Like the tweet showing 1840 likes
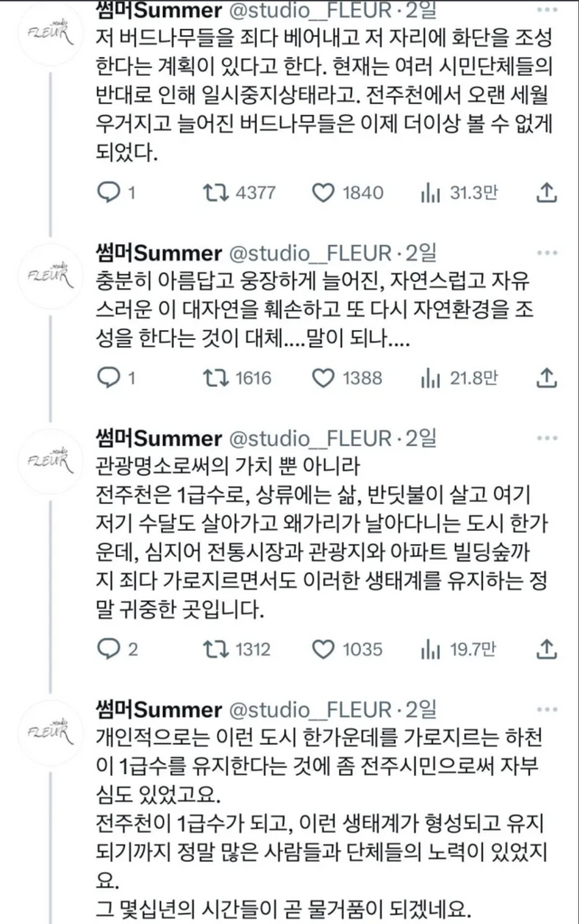The height and width of the screenshot is (924, 579). [323, 192]
